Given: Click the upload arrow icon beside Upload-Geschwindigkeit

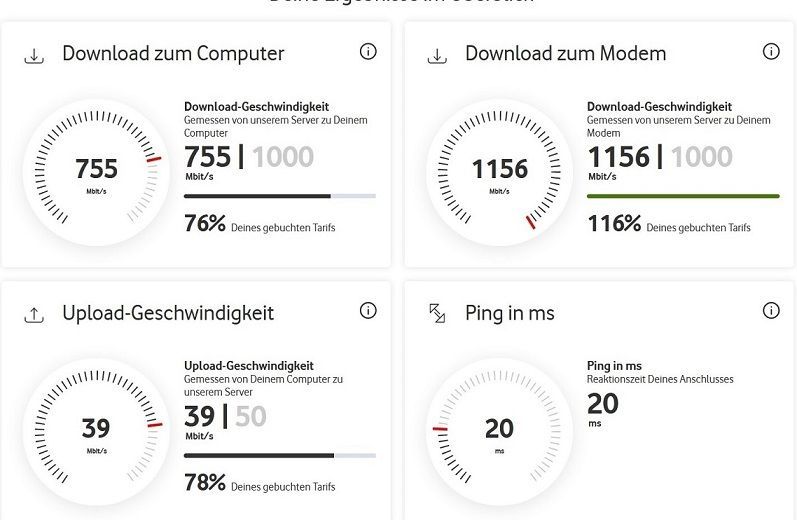Looking at the screenshot, I should 34,315.
